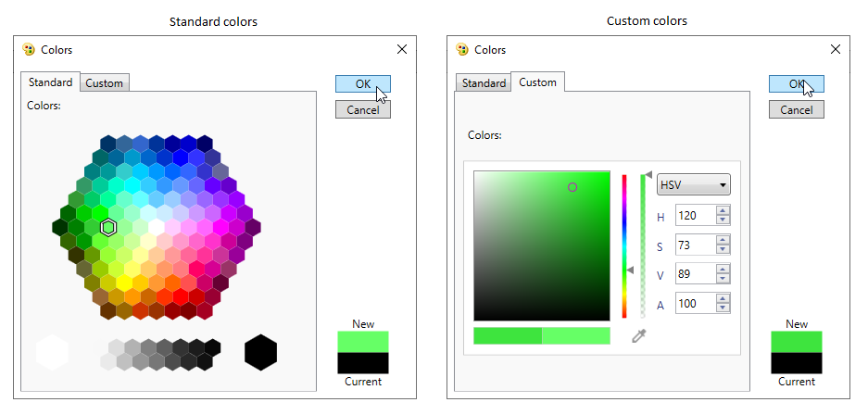Close the Custom colors dialog window

(836, 49)
